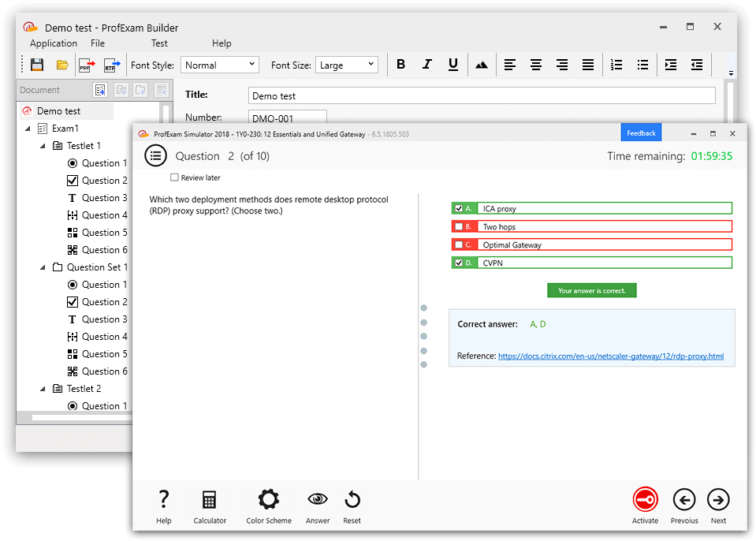Viewport: 756px width, 541px height.
Task: Collapse the Question Set 1 node
Action: [43, 267]
